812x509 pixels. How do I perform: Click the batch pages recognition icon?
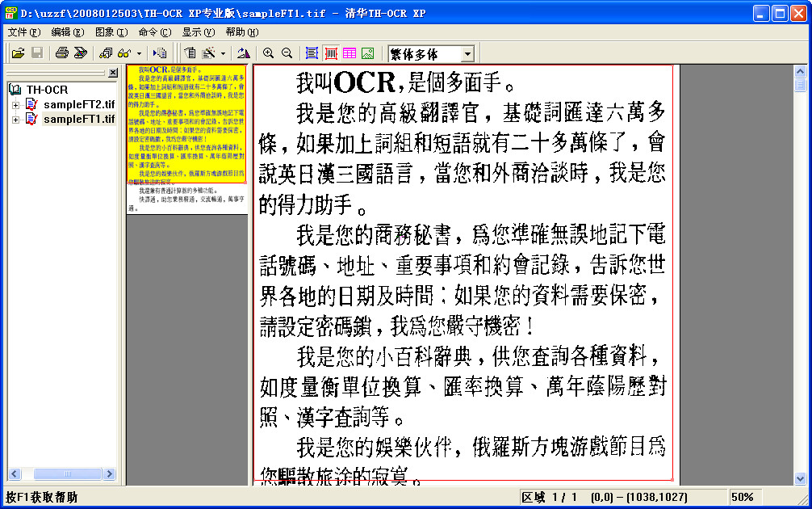pos(106,53)
